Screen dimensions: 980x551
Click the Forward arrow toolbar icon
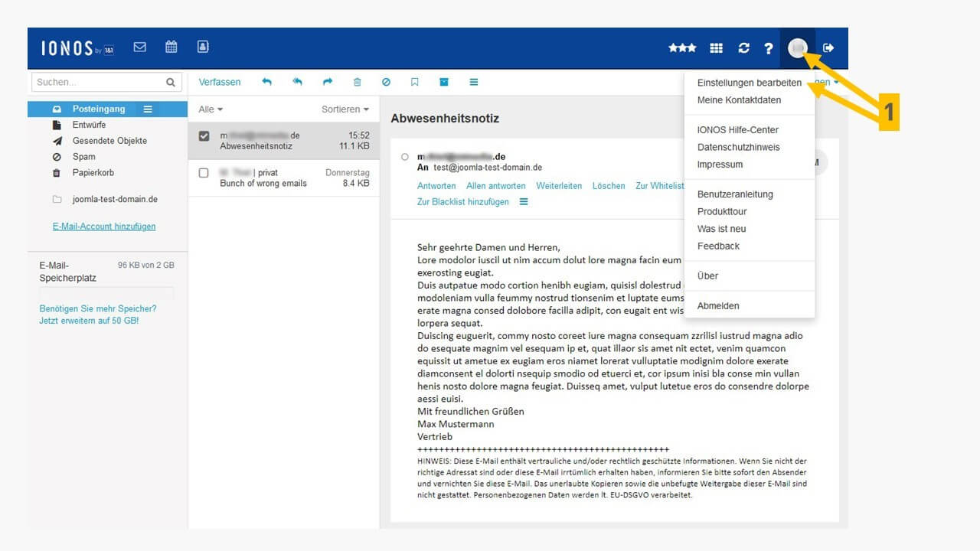click(x=328, y=82)
